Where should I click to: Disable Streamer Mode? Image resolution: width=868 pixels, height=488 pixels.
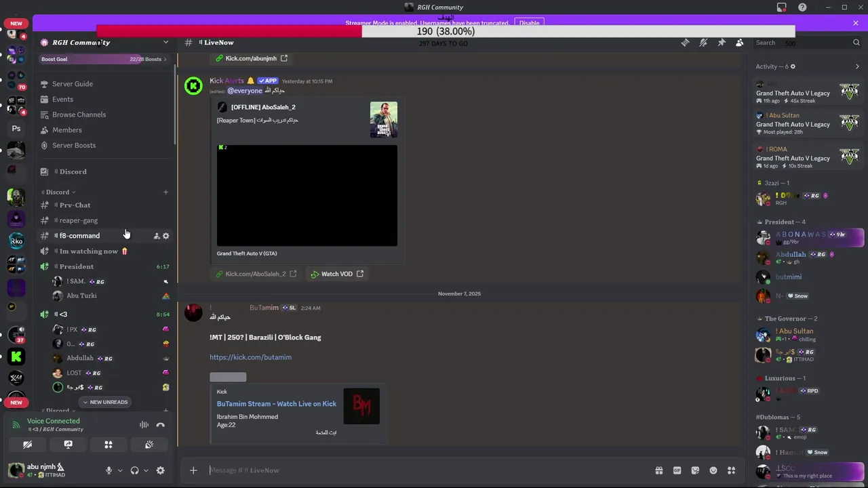click(529, 23)
